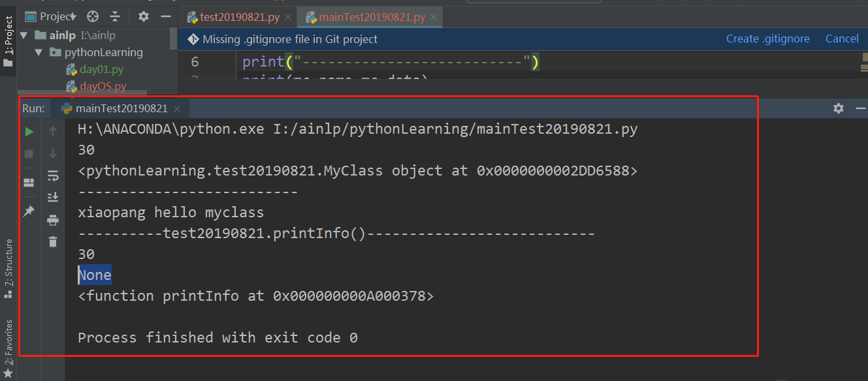Collapse the pythonLearning folder
This screenshot has width=868, height=381.
point(39,52)
